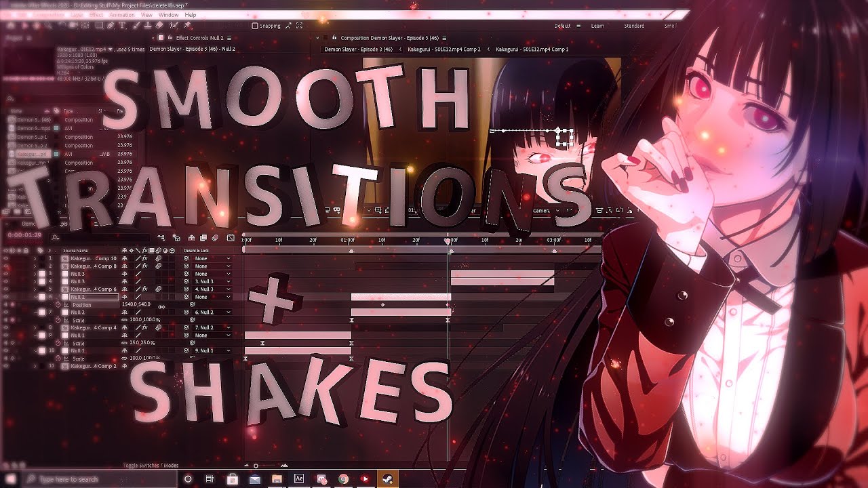The height and width of the screenshot is (488, 868).
Task: Select the Puppet Pin tool
Action: coord(187,26)
